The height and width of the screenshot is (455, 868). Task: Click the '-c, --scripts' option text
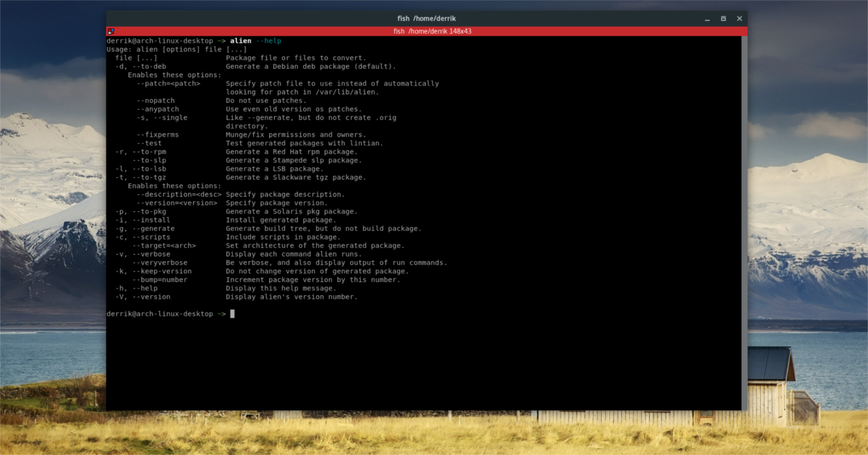point(142,237)
